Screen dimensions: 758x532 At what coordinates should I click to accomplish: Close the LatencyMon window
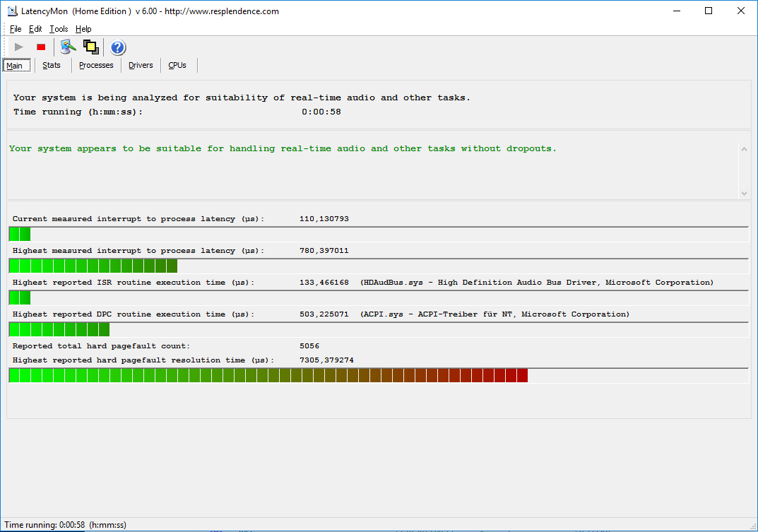tap(740, 11)
